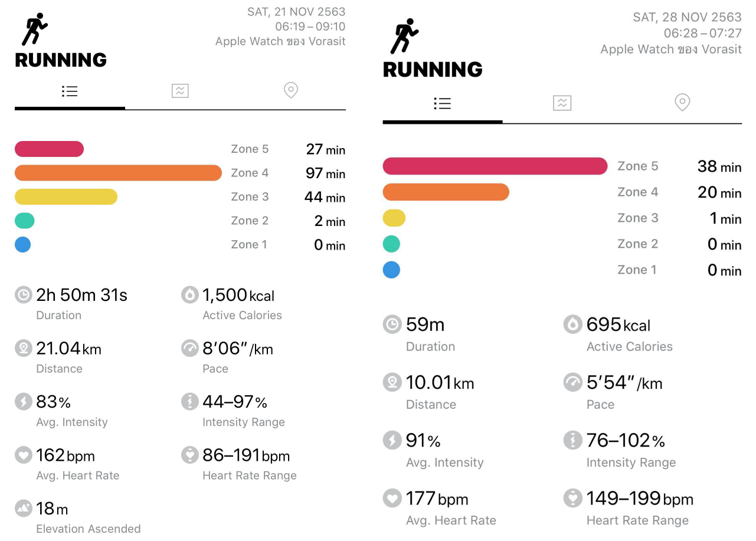Image resolution: width=756 pixels, height=541 pixels.
Task: Open the map location tab in left workout
Action: tap(290, 90)
